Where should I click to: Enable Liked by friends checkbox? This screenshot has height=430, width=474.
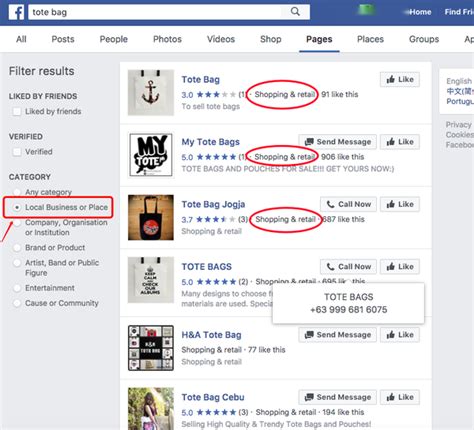17,111
